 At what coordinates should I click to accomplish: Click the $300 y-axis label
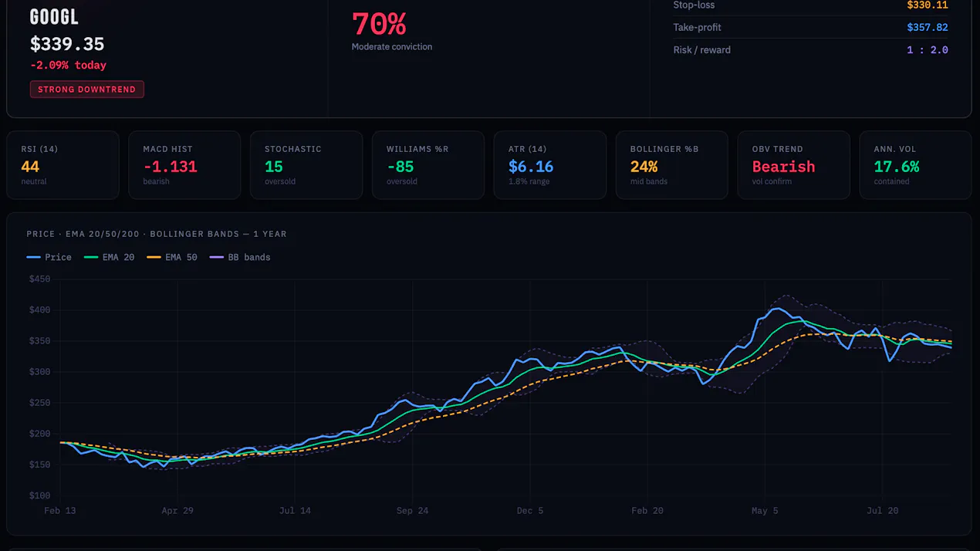pos(39,372)
